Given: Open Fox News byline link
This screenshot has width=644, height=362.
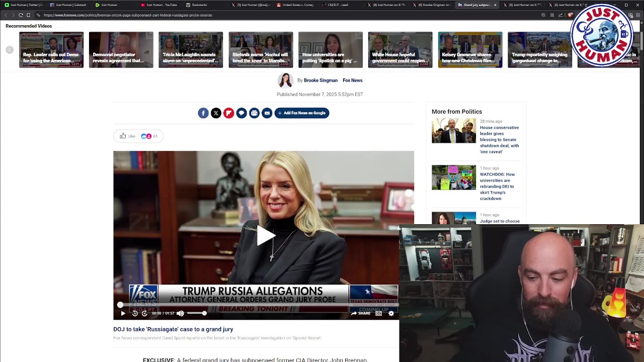Looking at the screenshot, I should (x=352, y=80).
